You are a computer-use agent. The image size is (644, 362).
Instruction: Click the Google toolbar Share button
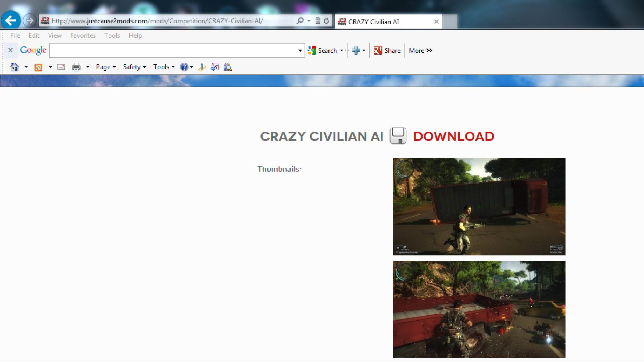click(387, 51)
